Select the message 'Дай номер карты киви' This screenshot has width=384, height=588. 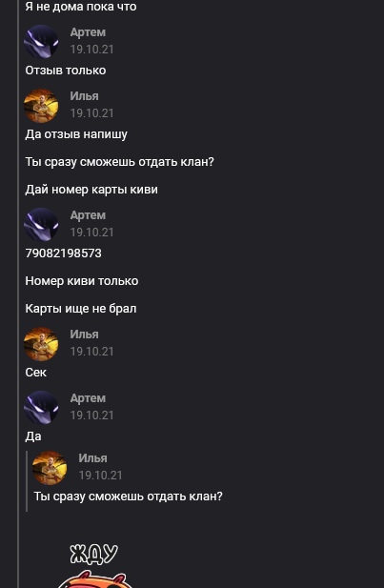[x=91, y=190]
